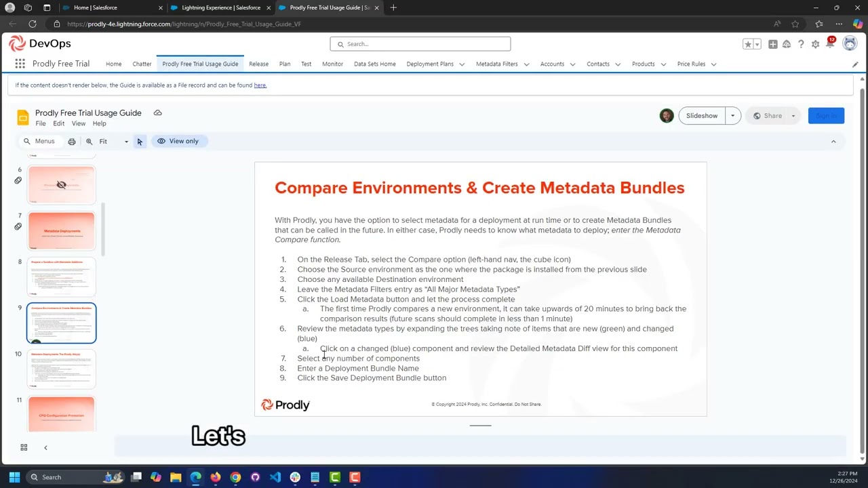
Task: Refresh the browser page
Action: pyautogui.click(x=32, y=24)
